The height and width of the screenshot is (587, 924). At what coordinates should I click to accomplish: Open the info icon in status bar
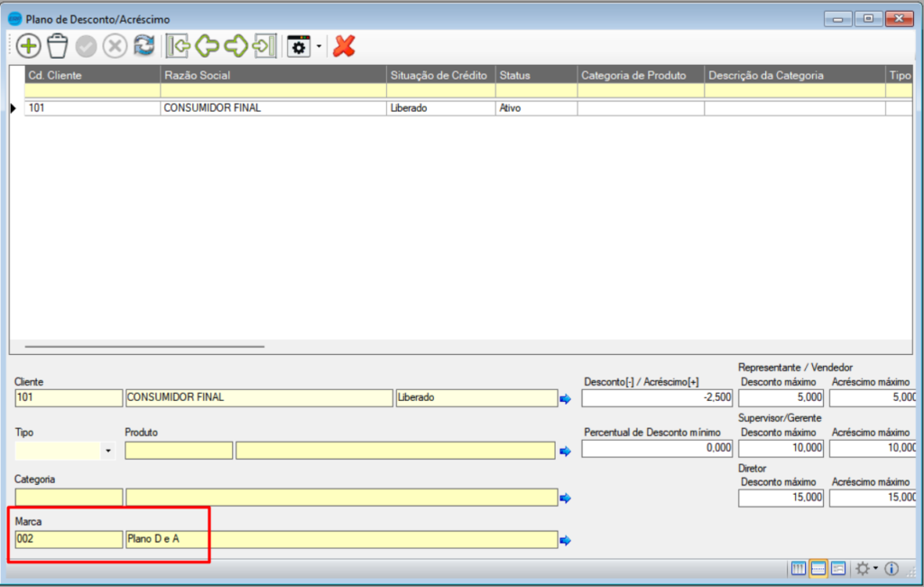tap(892, 568)
